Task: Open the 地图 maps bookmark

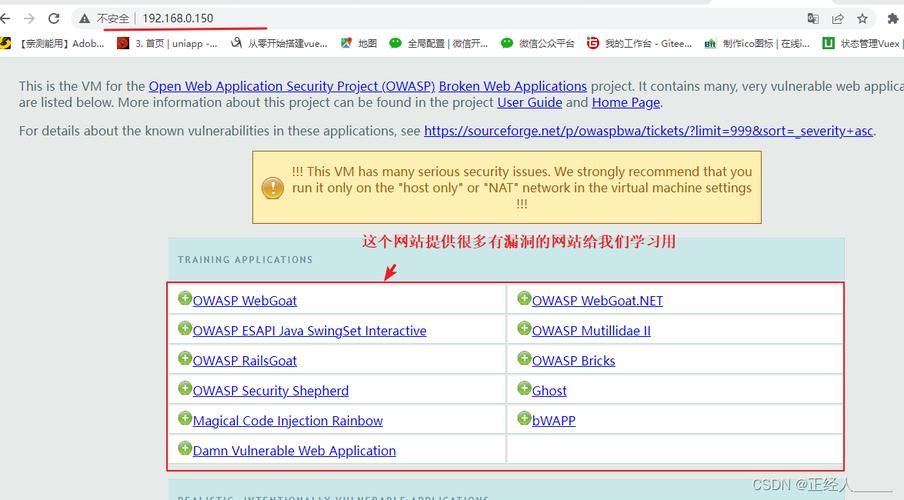Action: (x=359, y=43)
